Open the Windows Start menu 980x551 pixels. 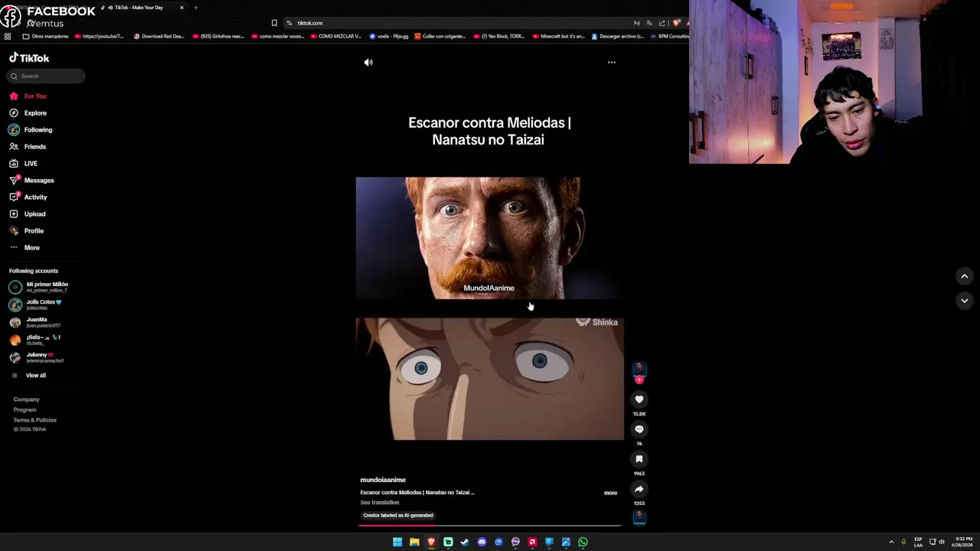click(397, 542)
